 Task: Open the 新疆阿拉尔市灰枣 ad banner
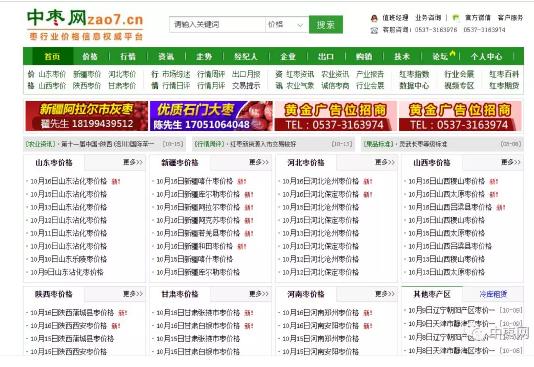tap(87, 116)
